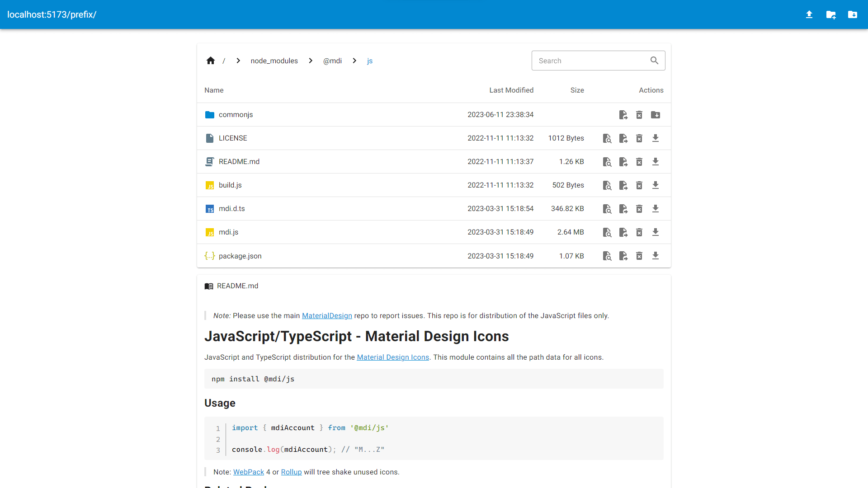
Task: Download the build.js file
Action: click(x=656, y=185)
